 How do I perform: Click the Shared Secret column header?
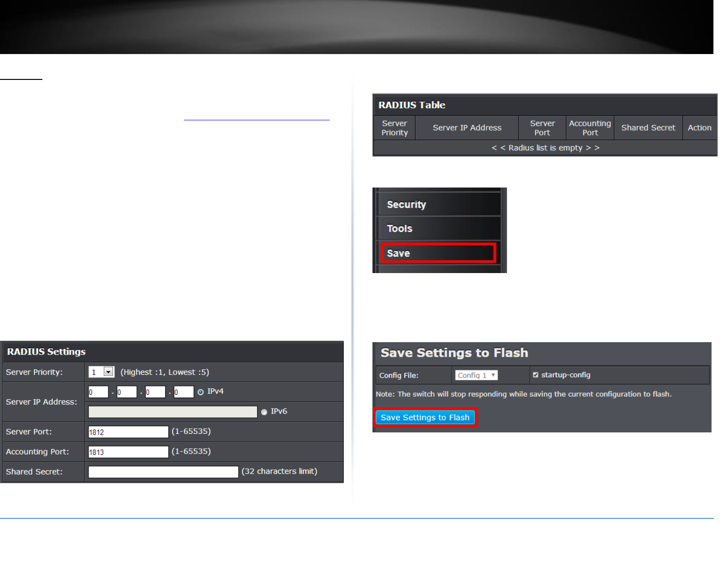point(648,128)
